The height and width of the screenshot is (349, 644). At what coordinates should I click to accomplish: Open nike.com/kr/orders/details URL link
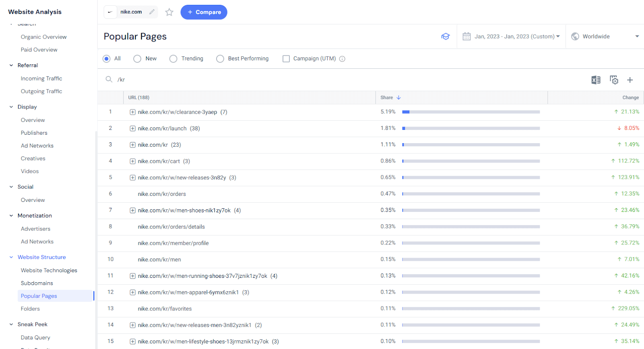pos(171,227)
